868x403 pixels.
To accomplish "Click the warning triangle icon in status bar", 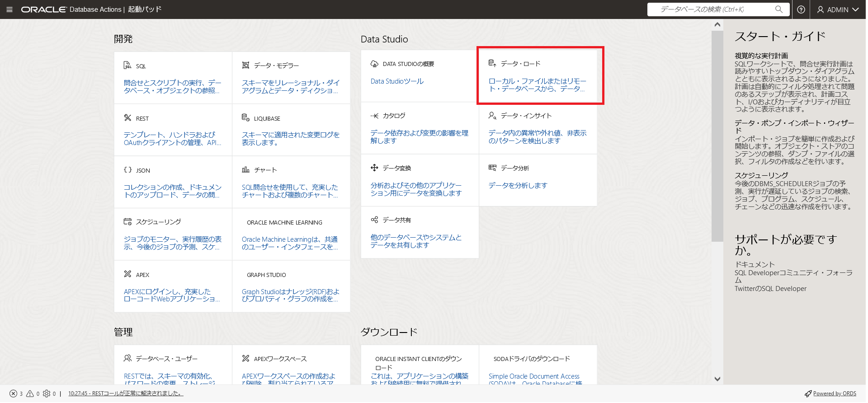I will pyautogui.click(x=30, y=394).
